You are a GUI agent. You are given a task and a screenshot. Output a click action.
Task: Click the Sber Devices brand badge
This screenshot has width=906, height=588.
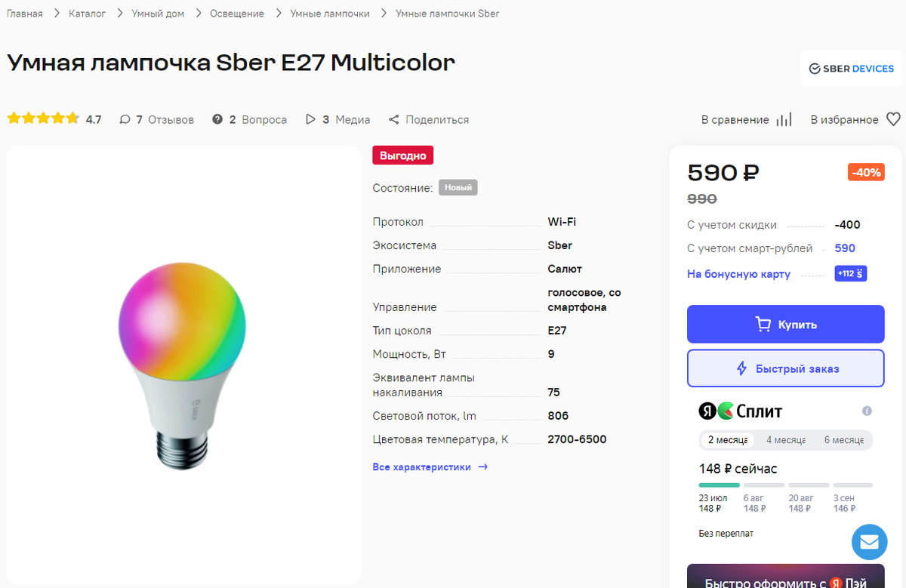pyautogui.click(x=851, y=68)
